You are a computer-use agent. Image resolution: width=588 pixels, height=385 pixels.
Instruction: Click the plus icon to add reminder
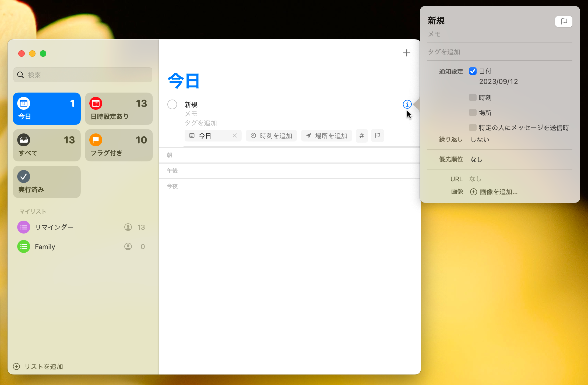406,53
